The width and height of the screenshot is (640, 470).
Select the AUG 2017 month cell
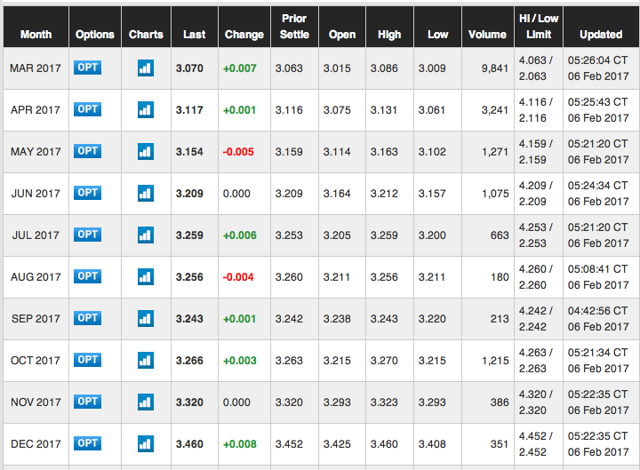click(x=36, y=277)
